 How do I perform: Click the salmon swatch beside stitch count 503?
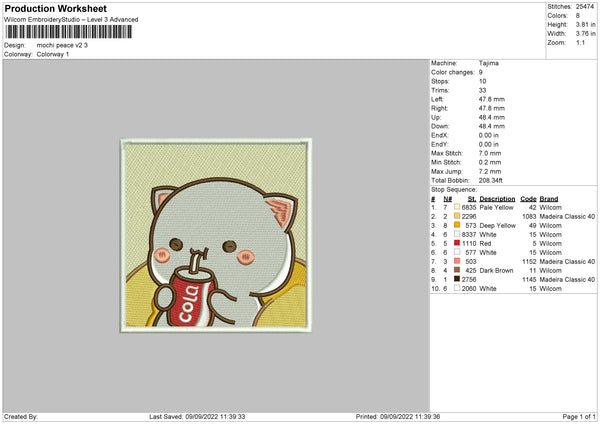pyautogui.click(x=457, y=261)
